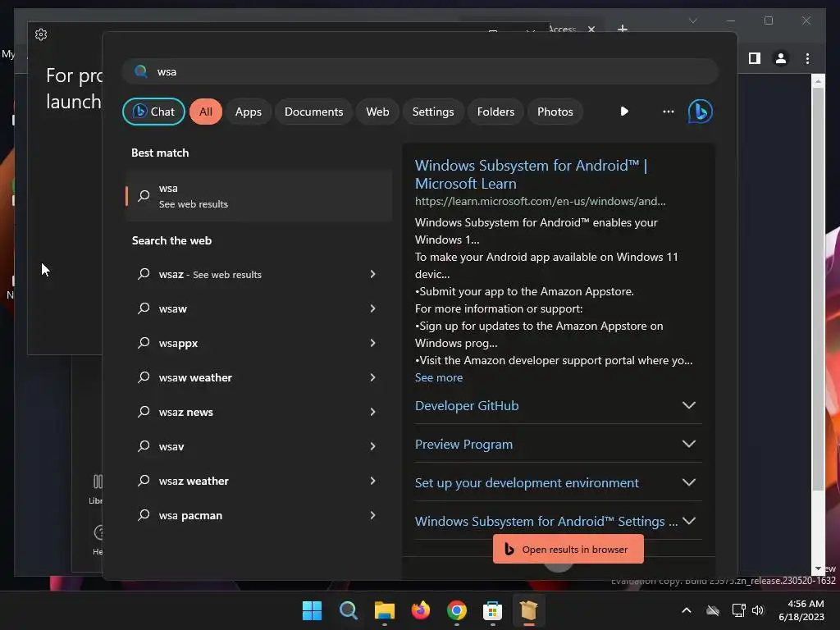Launch Google Chrome from the taskbar
Viewport: 840px width, 630px height.
456,610
